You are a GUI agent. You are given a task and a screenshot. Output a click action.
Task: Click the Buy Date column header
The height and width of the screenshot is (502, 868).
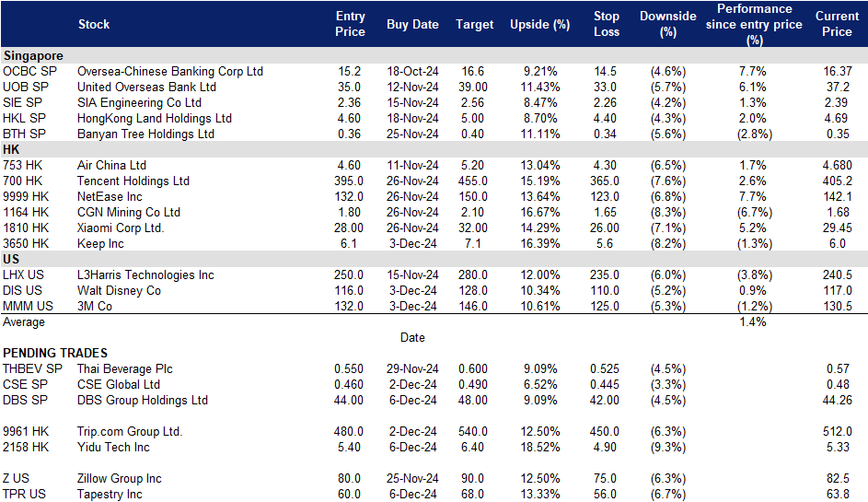coord(412,24)
